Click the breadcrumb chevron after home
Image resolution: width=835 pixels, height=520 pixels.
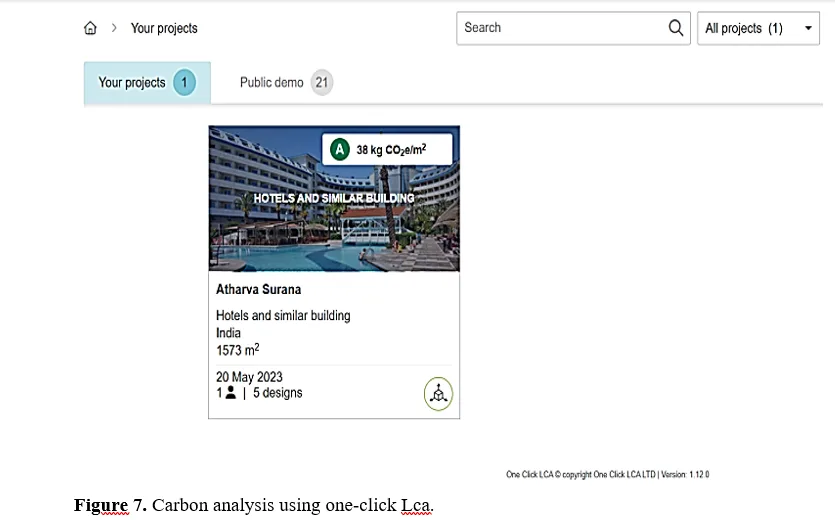tap(114, 28)
